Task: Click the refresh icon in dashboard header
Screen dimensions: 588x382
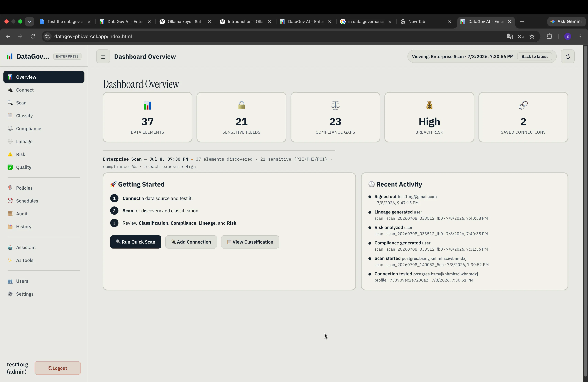Action: (568, 57)
